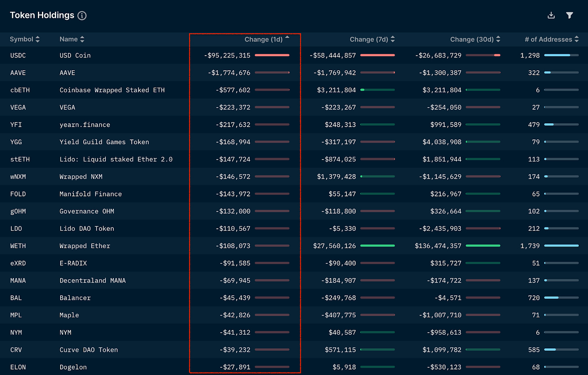Click the $4,038,908 YGG 30d value
The height and width of the screenshot is (375, 588).
442,142
